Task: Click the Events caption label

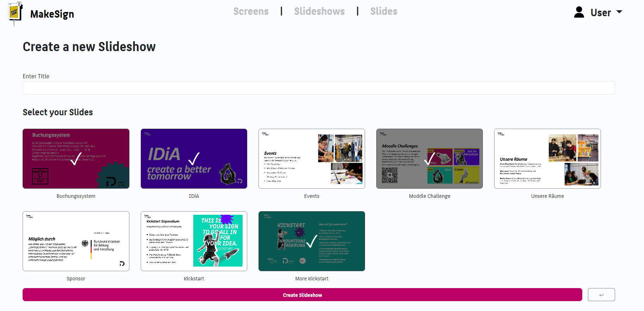Action: click(x=312, y=196)
